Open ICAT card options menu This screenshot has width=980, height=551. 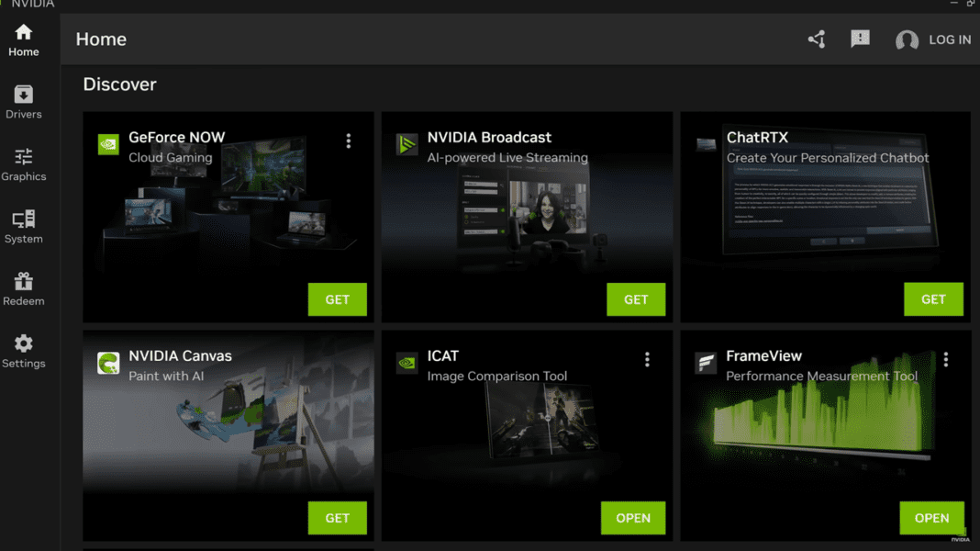tap(647, 359)
